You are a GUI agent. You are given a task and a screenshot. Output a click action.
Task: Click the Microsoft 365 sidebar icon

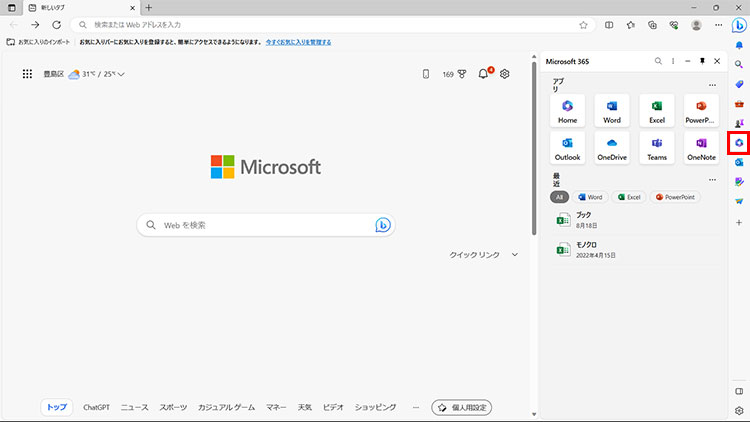tap(738, 142)
